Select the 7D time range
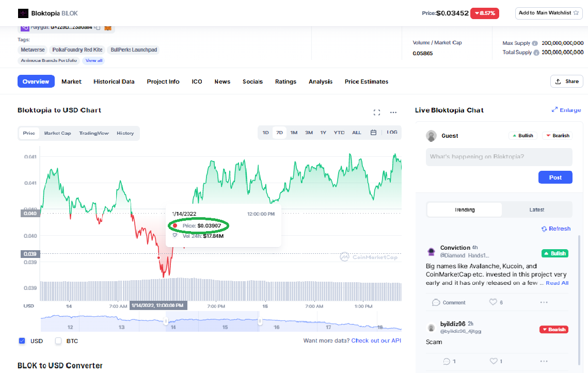This screenshot has height=373, width=588. 279,133
